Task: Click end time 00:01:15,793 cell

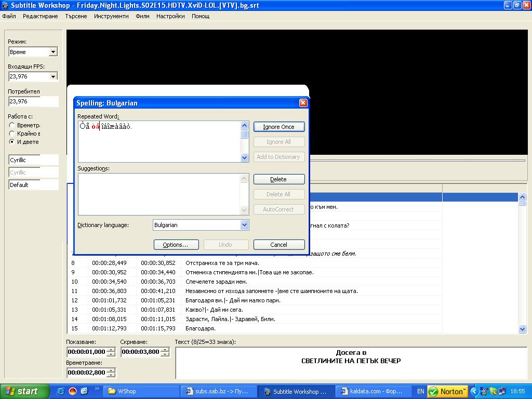Action: [158, 328]
